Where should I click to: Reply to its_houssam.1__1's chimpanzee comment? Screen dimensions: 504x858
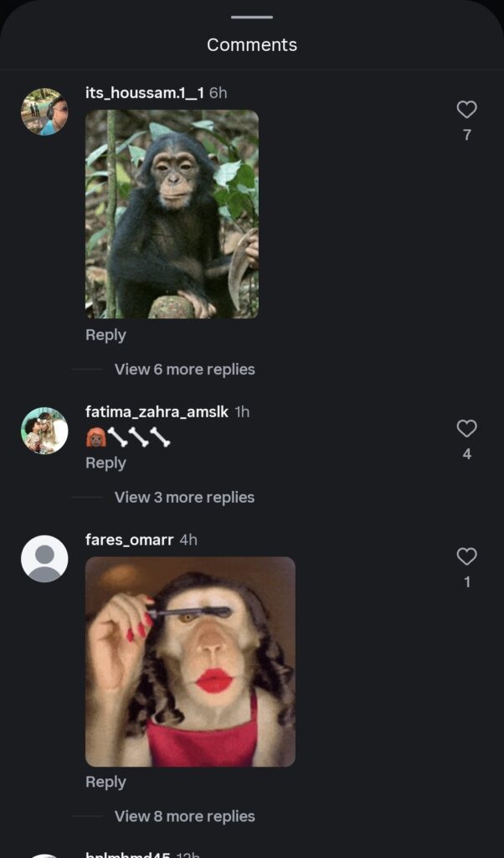coord(105,335)
